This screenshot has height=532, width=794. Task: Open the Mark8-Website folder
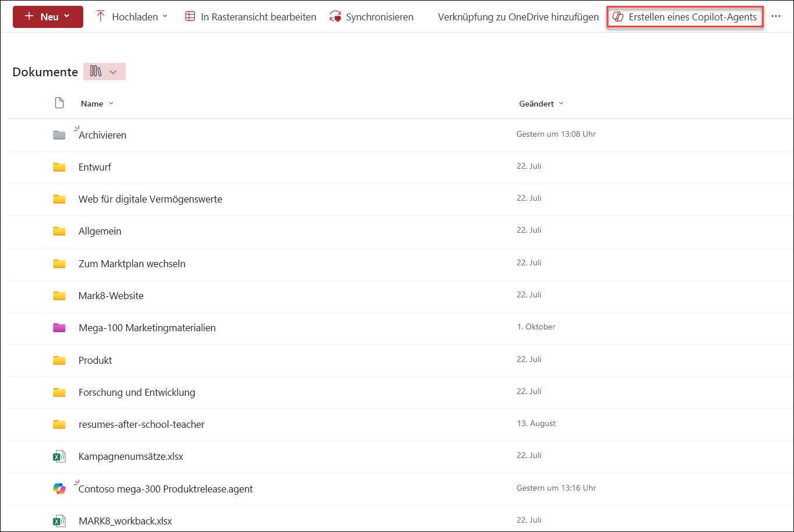pos(111,296)
